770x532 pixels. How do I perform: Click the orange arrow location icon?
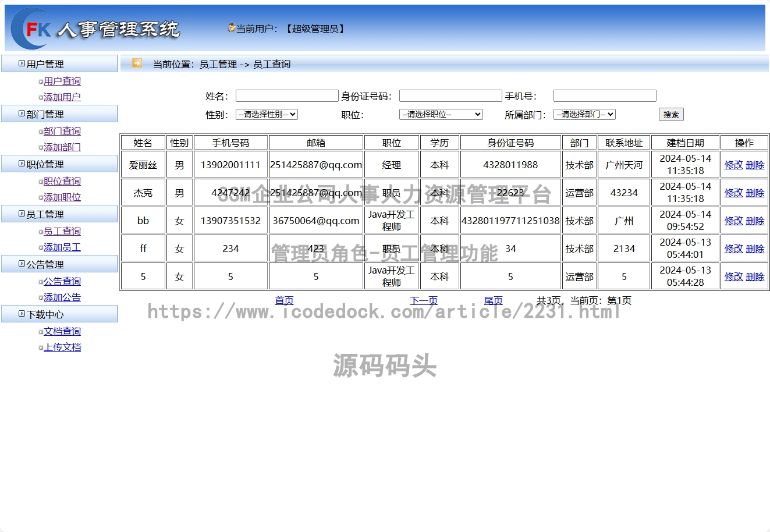pyautogui.click(x=137, y=63)
